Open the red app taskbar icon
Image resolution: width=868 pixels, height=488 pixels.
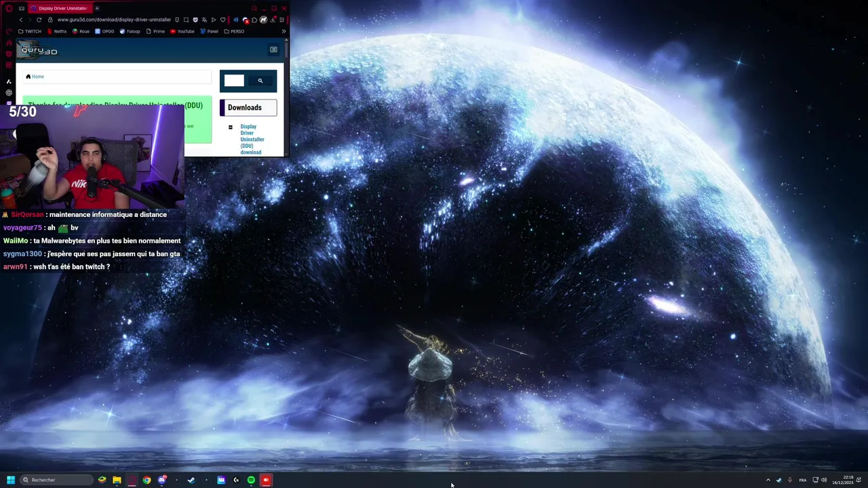266,480
